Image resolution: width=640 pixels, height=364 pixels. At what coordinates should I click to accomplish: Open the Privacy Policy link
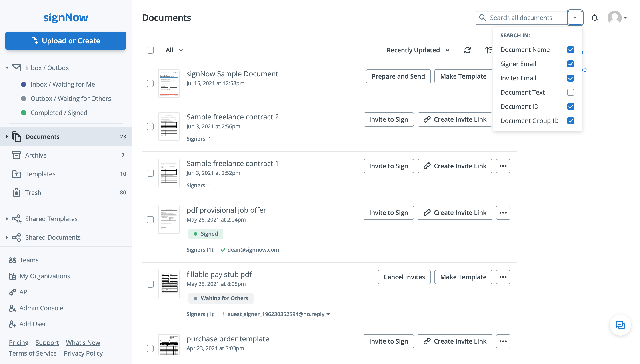coord(83,353)
